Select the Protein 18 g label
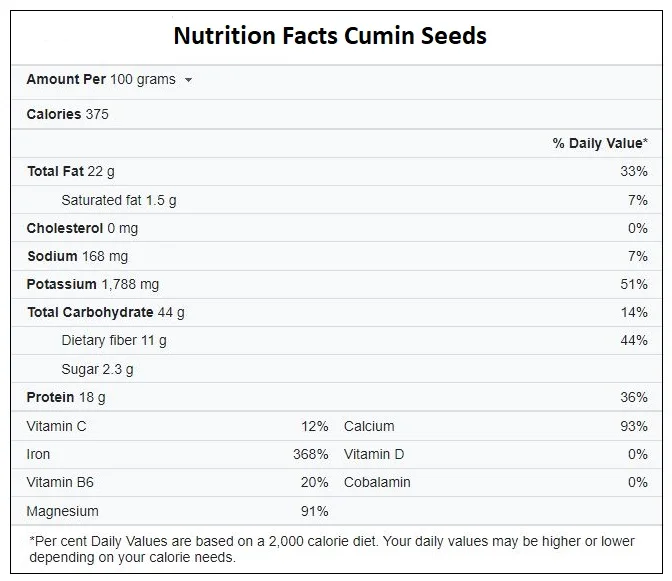Viewport: 672px width, 581px height. click(x=66, y=397)
